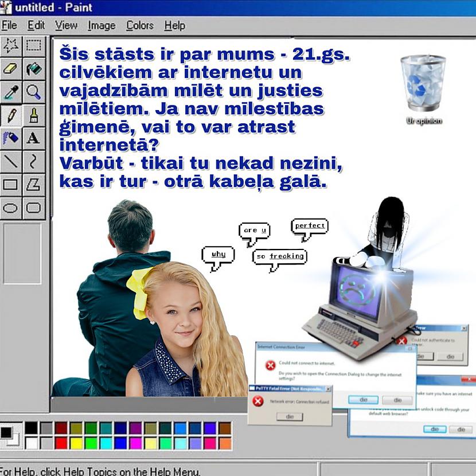Select the rectangular Select tool
The width and height of the screenshot is (476, 476).
34,46
